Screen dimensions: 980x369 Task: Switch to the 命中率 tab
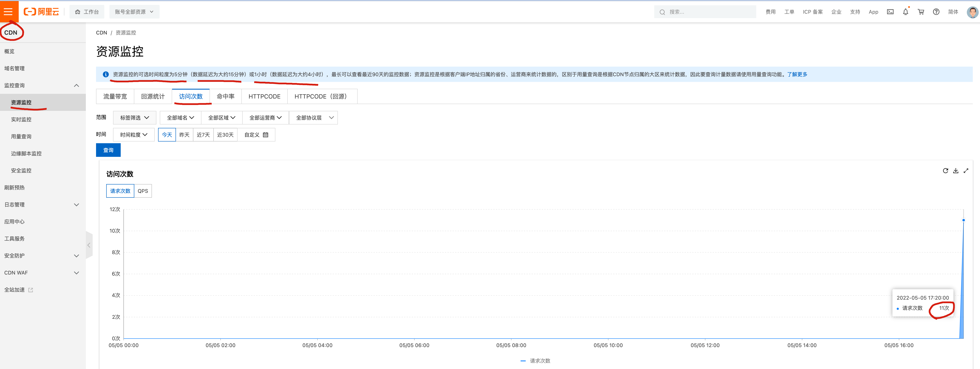pos(226,96)
